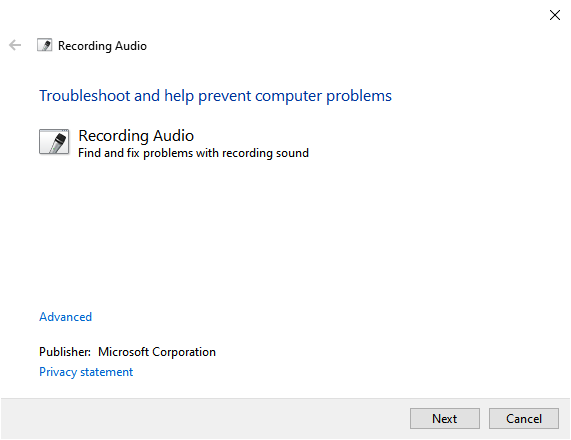The width and height of the screenshot is (571, 440).
Task: Click the large Recording Audio microphone icon
Action: click(x=54, y=142)
